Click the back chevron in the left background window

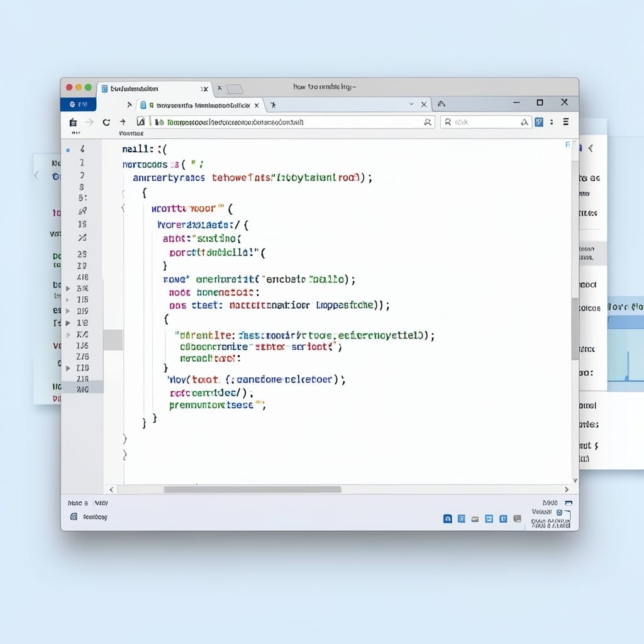click(x=37, y=176)
